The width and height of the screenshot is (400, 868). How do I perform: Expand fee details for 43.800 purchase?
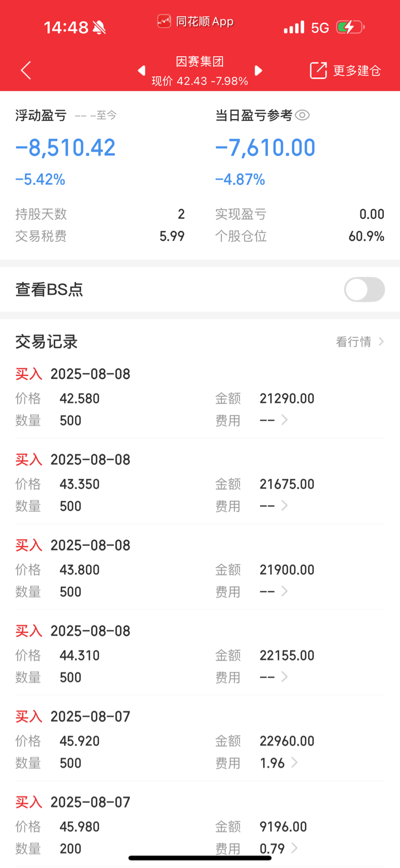[284, 591]
